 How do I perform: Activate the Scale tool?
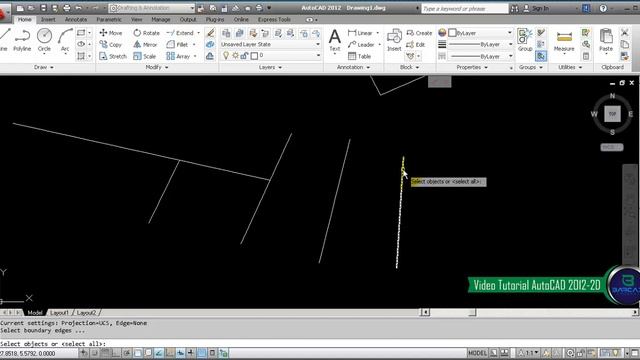pos(144,56)
